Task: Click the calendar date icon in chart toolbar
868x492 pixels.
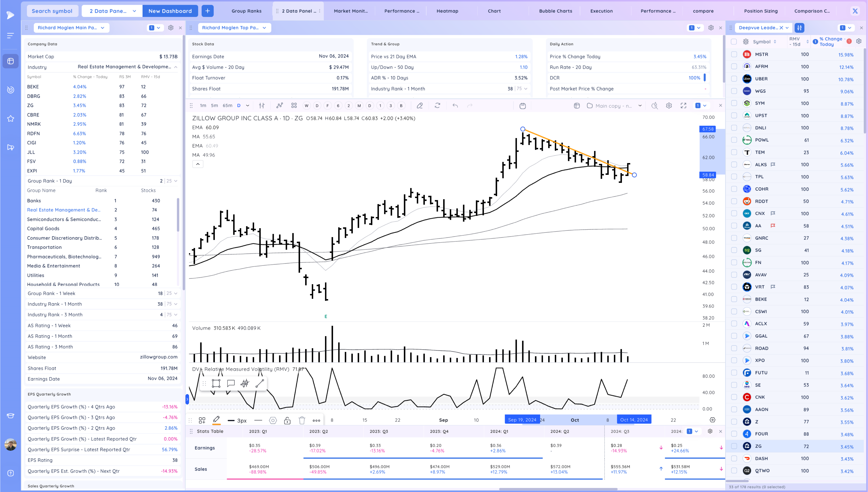Action: (x=522, y=106)
